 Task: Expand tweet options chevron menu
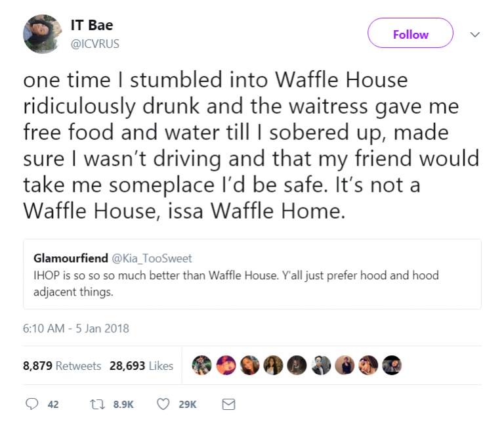tap(476, 34)
